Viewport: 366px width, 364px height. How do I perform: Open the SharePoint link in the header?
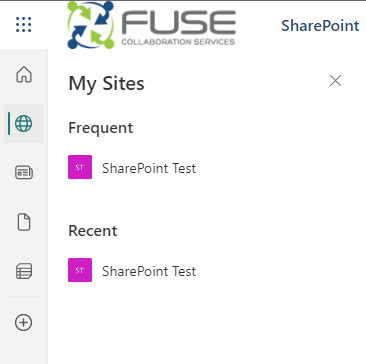(x=320, y=26)
